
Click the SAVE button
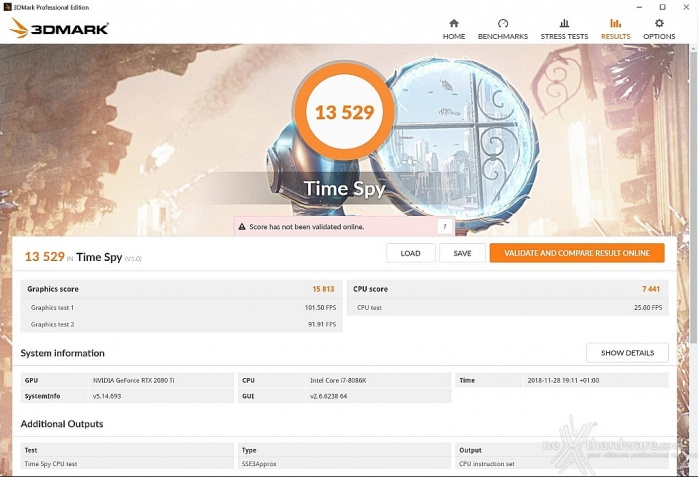pyautogui.click(x=462, y=253)
